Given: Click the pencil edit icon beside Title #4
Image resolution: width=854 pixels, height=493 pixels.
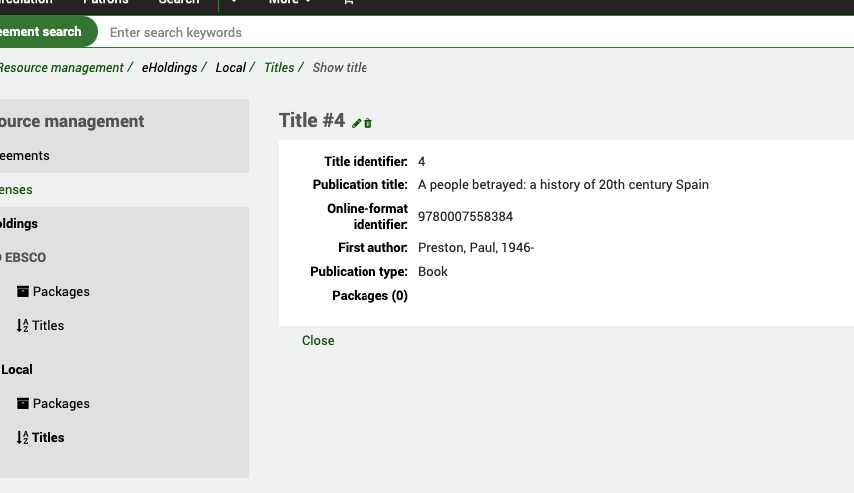Looking at the screenshot, I should click(x=357, y=123).
